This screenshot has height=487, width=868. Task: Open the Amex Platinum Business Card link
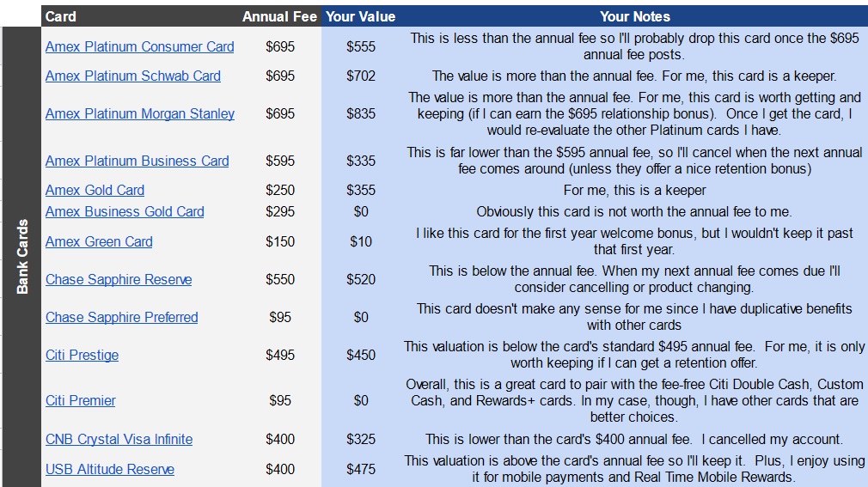pyautogui.click(x=137, y=161)
